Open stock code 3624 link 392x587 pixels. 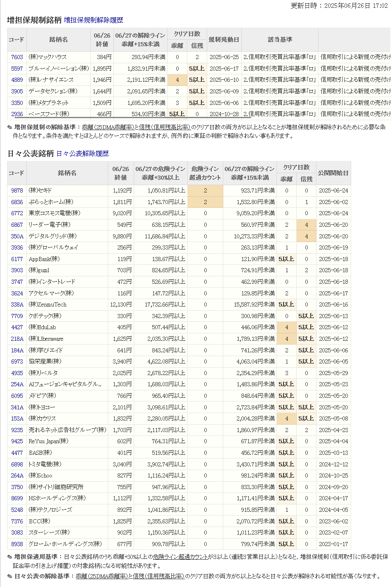pos(17,293)
